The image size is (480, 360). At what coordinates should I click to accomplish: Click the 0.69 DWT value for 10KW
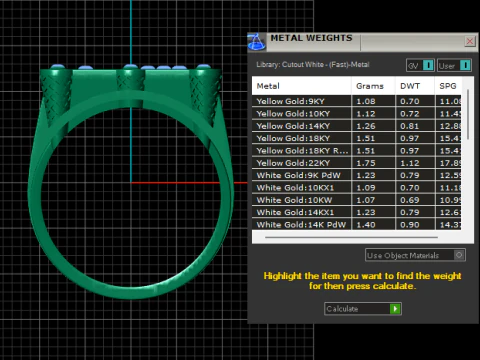click(x=410, y=200)
